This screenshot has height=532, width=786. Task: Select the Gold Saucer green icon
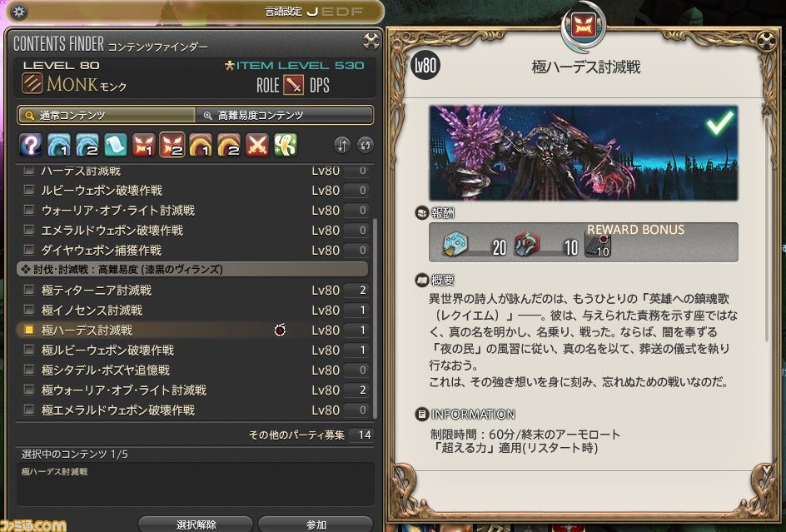click(x=286, y=146)
